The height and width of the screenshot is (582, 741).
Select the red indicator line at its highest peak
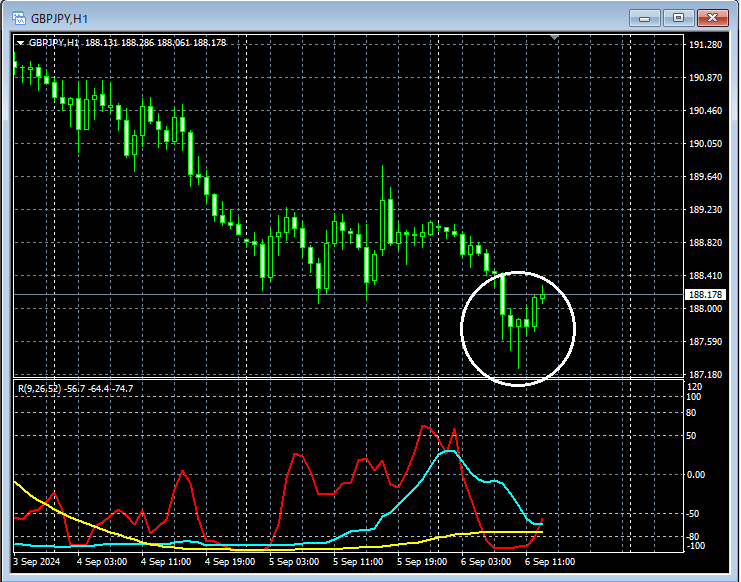[x=423, y=426]
